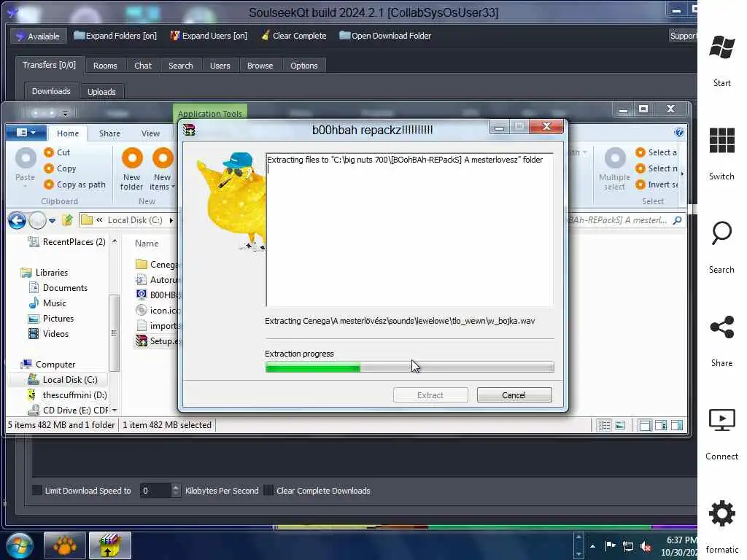Screen dimensions: 747x560
Task: Click the Cut icon in Explorer ribbon
Action: [x=49, y=152]
